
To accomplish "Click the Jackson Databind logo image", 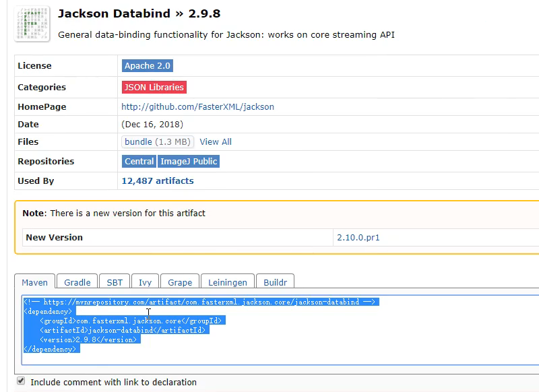I will (32, 24).
